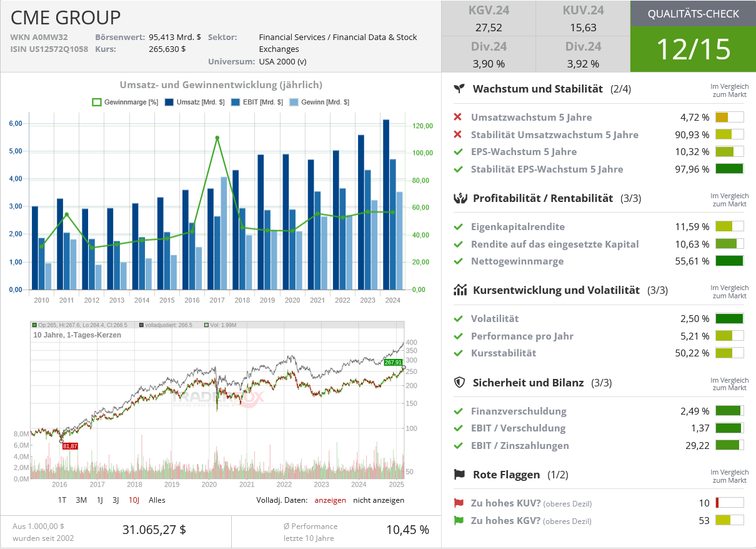Click the Universum value USA 2000 (v)
This screenshot has height=549, width=756.
(x=283, y=61)
